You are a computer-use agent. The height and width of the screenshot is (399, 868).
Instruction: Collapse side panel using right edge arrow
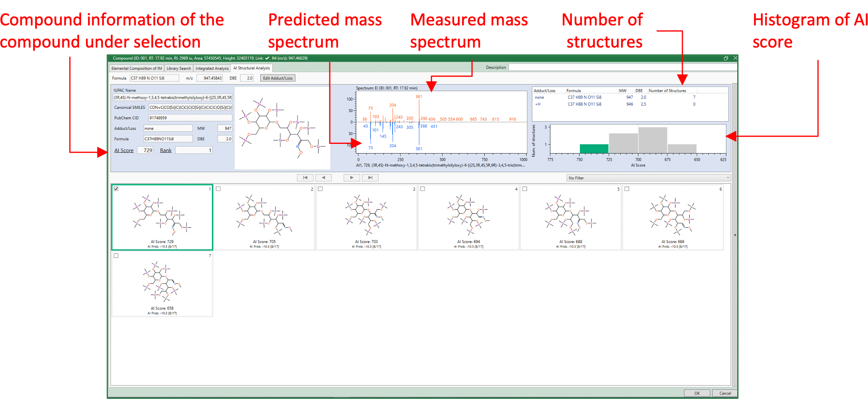coord(734,235)
